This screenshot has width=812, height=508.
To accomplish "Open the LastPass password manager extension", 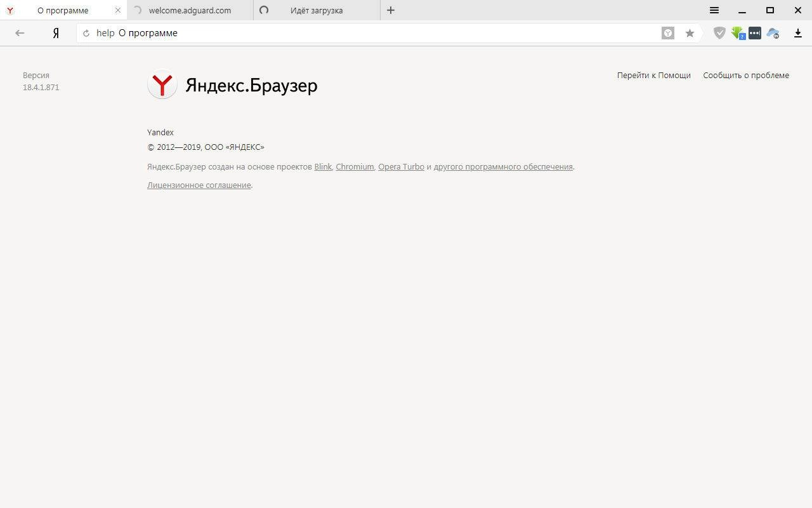I will [x=755, y=33].
